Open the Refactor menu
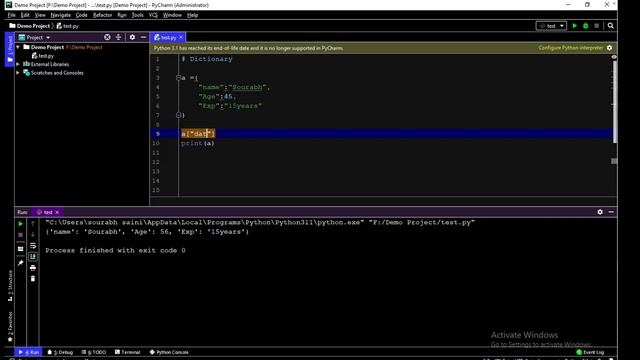This screenshot has width=640, height=360. [102, 15]
